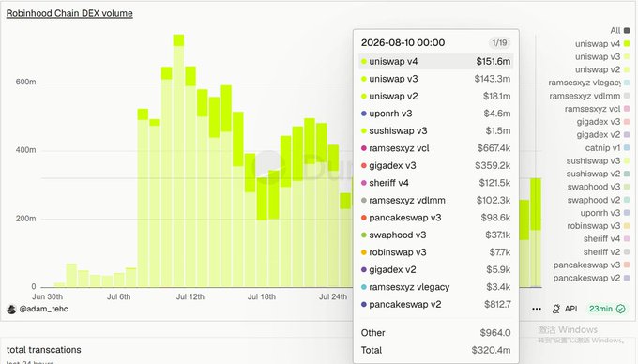Click the total transcations panel title
638x364 pixels.
43,350
